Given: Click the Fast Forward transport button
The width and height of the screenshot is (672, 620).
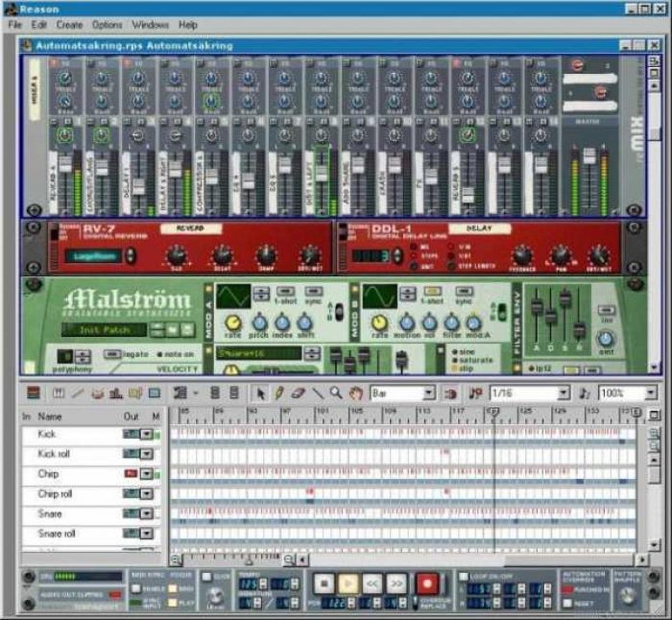Looking at the screenshot, I should pyautogui.click(x=397, y=583).
